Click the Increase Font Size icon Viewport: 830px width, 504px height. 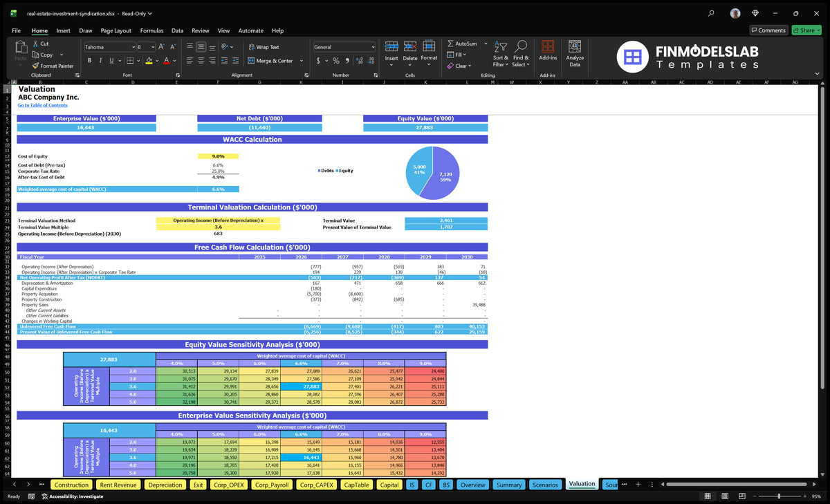[x=162, y=47]
